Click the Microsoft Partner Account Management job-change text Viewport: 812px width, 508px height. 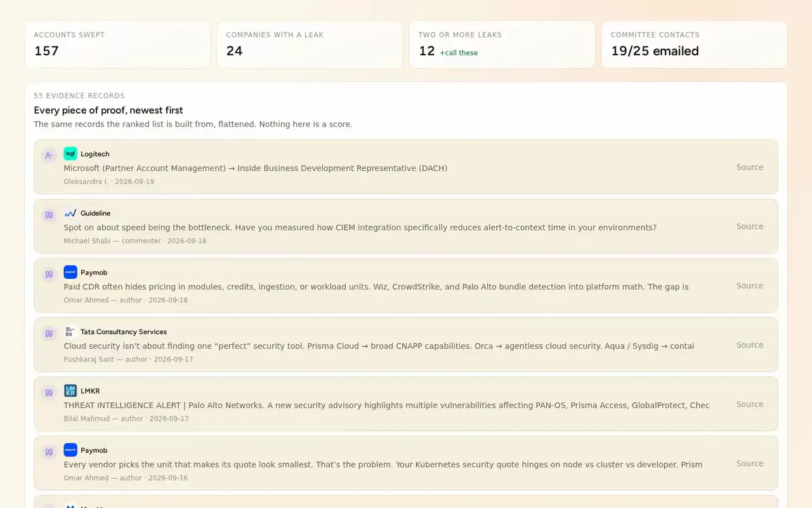256,168
